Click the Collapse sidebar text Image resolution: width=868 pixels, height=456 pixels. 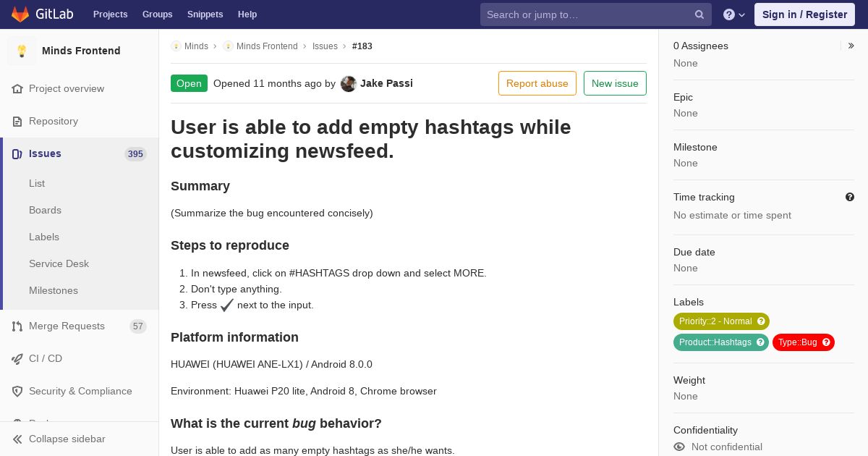click(x=67, y=439)
